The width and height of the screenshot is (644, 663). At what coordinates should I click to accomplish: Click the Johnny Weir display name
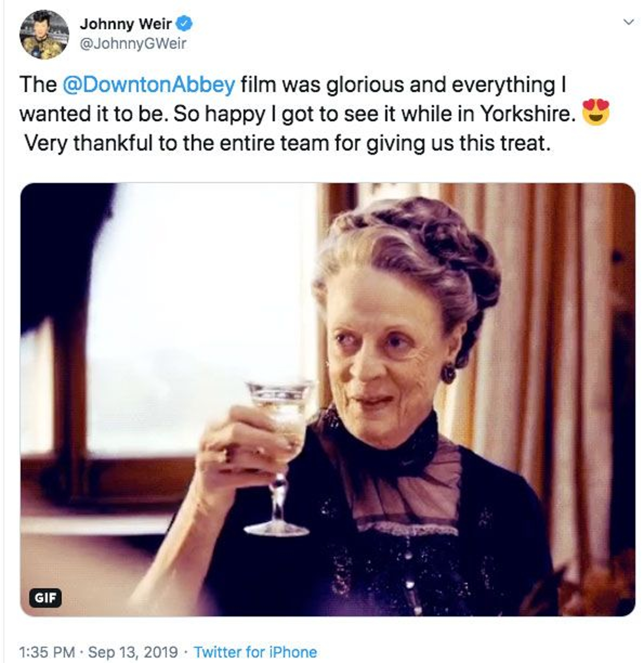pyautogui.click(x=125, y=24)
